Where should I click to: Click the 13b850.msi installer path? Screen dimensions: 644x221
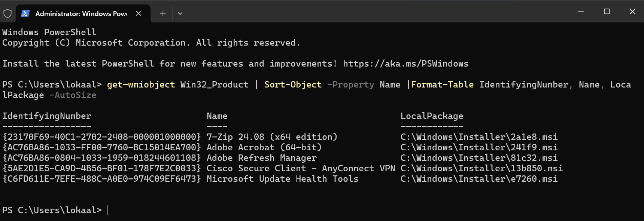pyautogui.click(x=482, y=169)
